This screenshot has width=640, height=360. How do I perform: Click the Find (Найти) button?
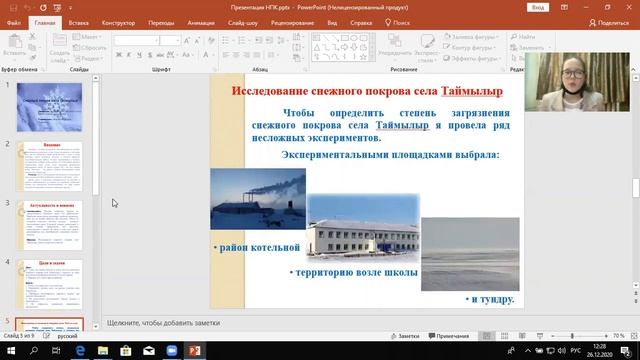pyautogui.click(x=523, y=37)
